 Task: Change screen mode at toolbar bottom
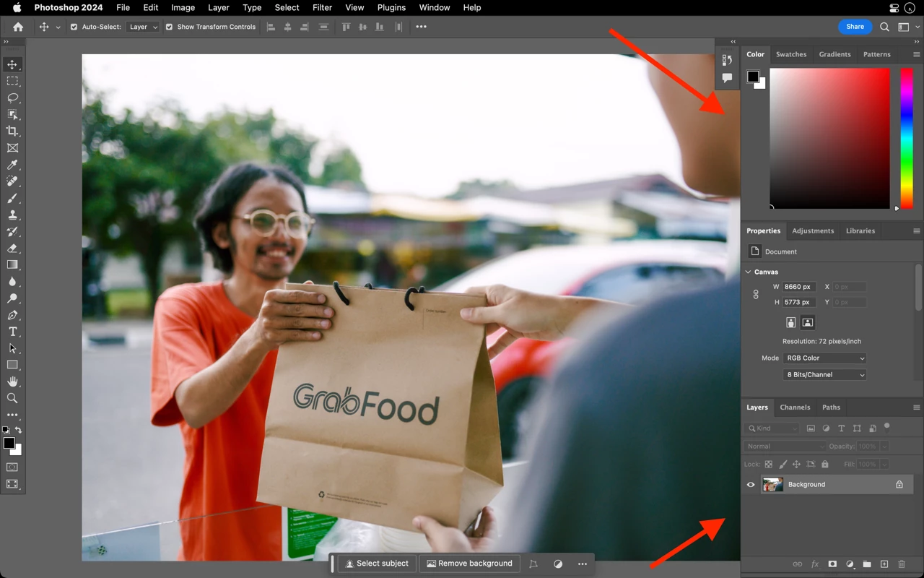[x=12, y=484]
